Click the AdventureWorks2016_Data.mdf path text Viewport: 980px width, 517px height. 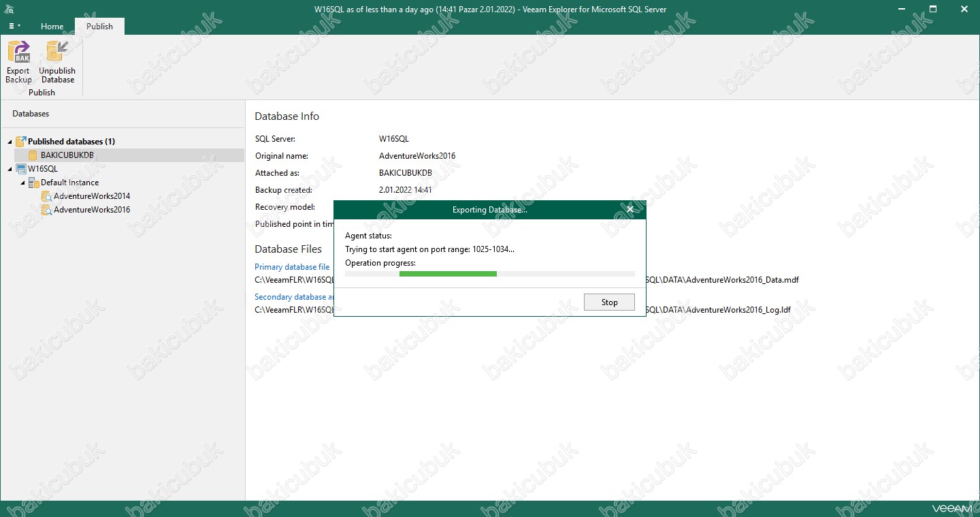(x=723, y=280)
